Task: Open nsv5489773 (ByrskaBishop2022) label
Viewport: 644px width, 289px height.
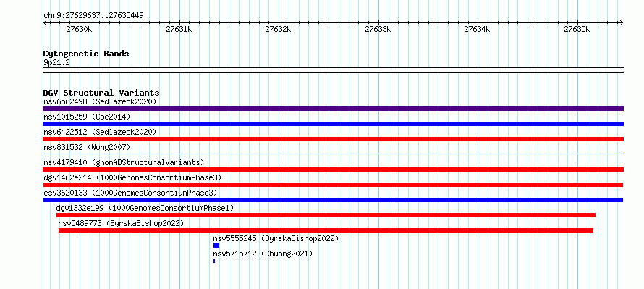Action: [x=121, y=223]
